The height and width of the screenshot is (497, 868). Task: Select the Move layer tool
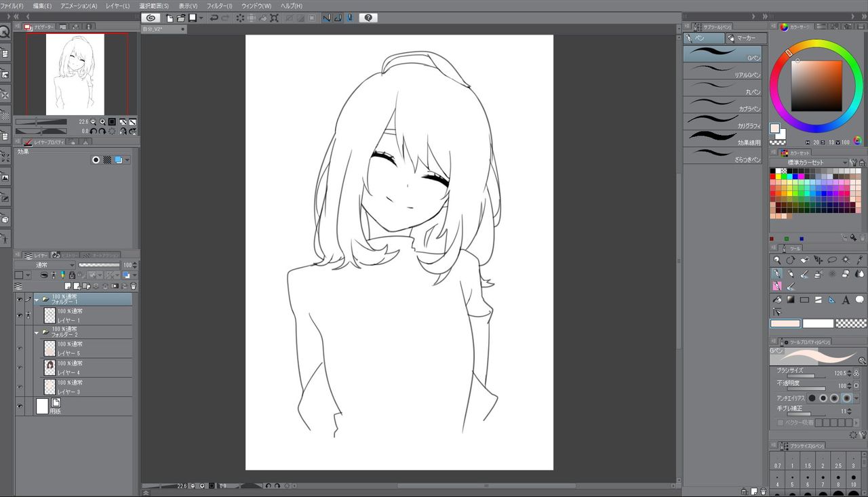(818, 260)
